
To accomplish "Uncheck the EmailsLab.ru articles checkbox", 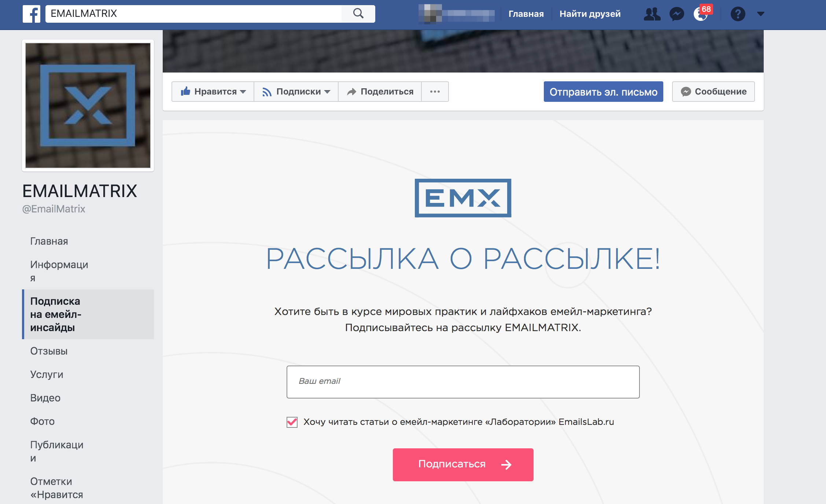I will (292, 422).
